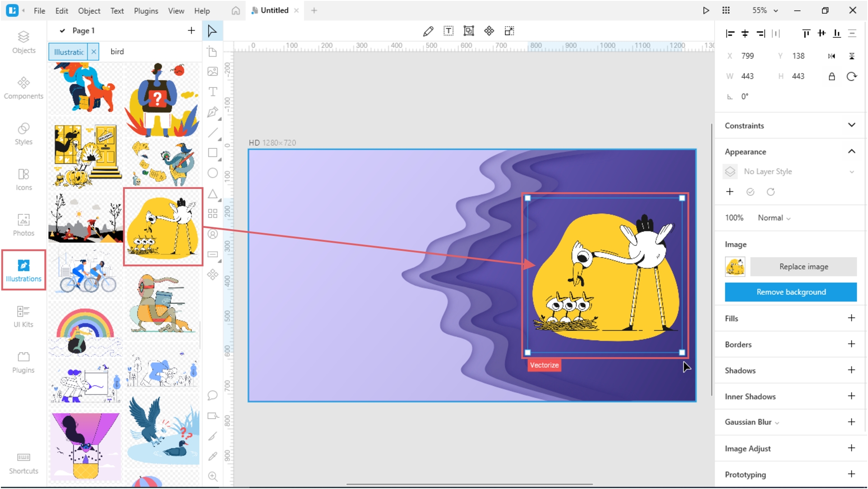Select the Rectangle tool

pyautogui.click(x=212, y=153)
